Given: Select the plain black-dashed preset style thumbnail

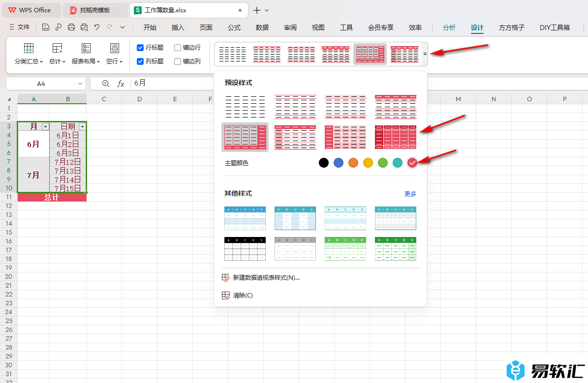Looking at the screenshot, I should (x=245, y=107).
